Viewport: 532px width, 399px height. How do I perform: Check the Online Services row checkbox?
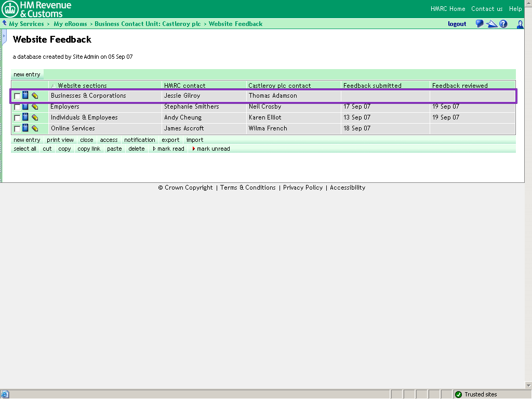coord(17,129)
